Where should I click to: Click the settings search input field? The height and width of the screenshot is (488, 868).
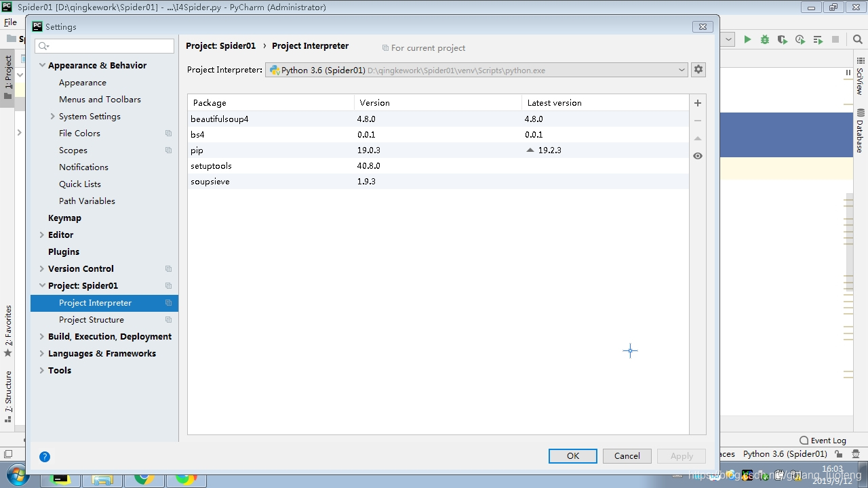105,46
